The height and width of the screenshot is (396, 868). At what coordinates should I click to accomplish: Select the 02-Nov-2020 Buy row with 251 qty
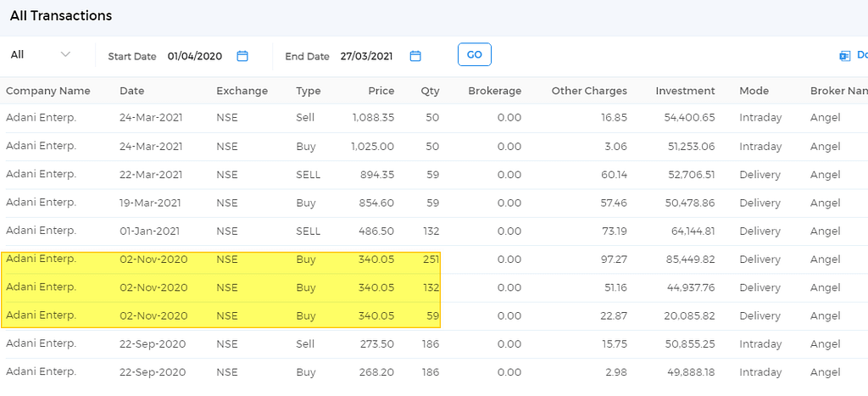pos(434,259)
